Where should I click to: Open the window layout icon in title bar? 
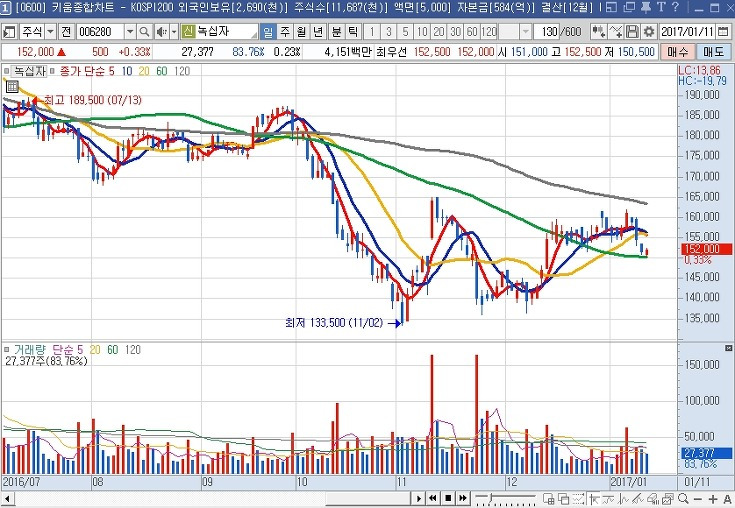611,7
